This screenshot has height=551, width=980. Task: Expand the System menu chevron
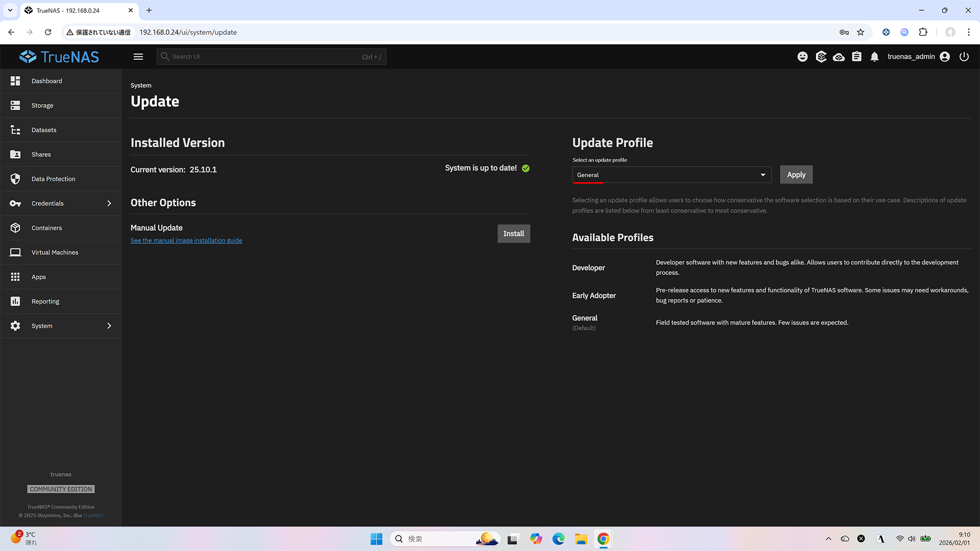109,326
